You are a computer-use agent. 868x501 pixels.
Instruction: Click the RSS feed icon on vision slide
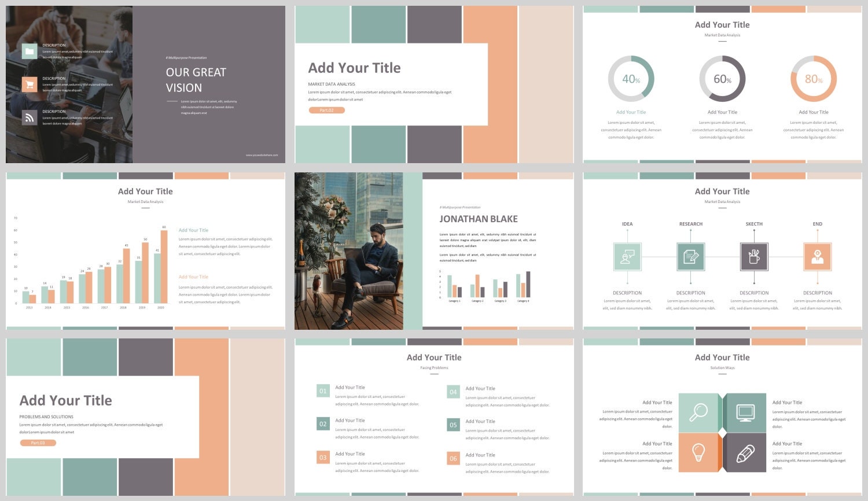coord(29,117)
